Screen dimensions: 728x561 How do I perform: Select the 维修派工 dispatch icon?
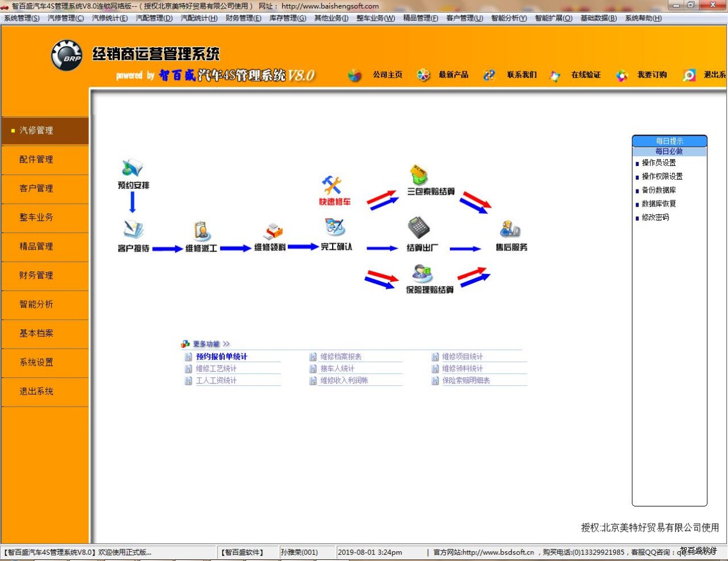click(201, 231)
